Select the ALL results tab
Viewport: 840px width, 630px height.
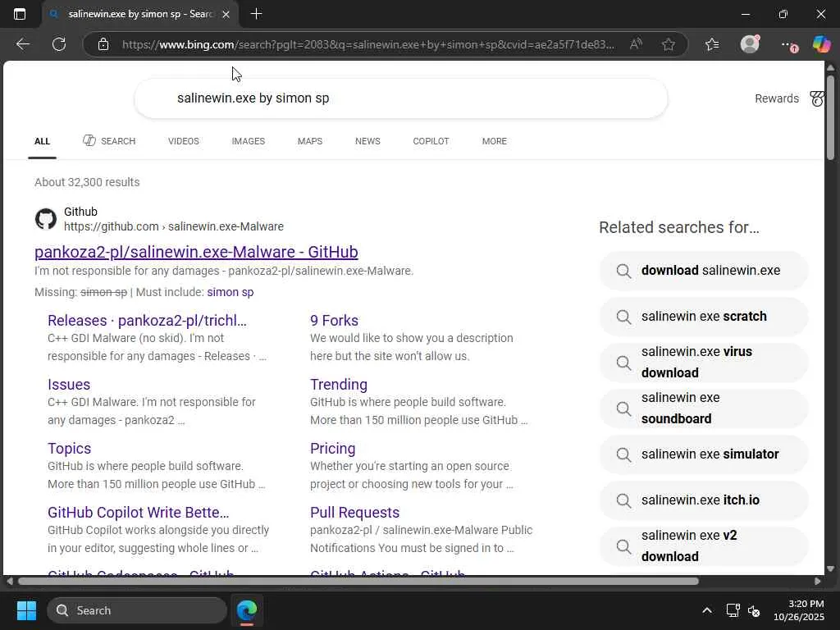43,141
